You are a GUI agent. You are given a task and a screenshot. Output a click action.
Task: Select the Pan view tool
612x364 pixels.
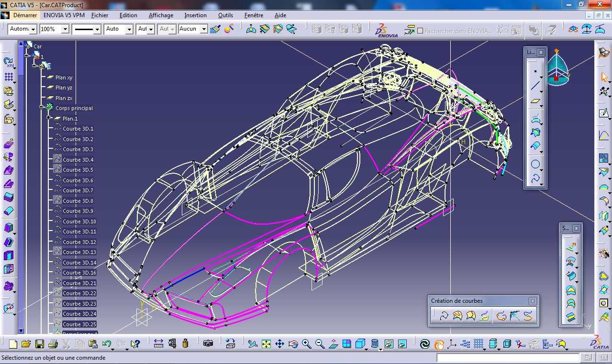pyautogui.click(x=280, y=344)
